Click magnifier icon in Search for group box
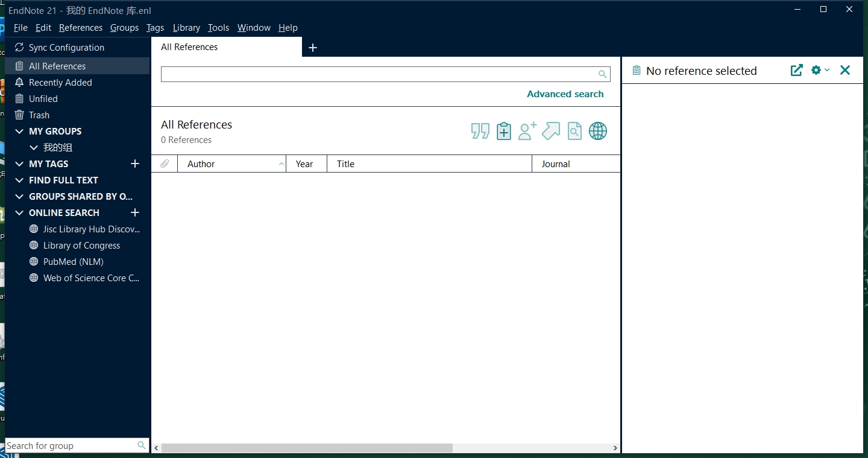This screenshot has height=458, width=868. pos(142,445)
